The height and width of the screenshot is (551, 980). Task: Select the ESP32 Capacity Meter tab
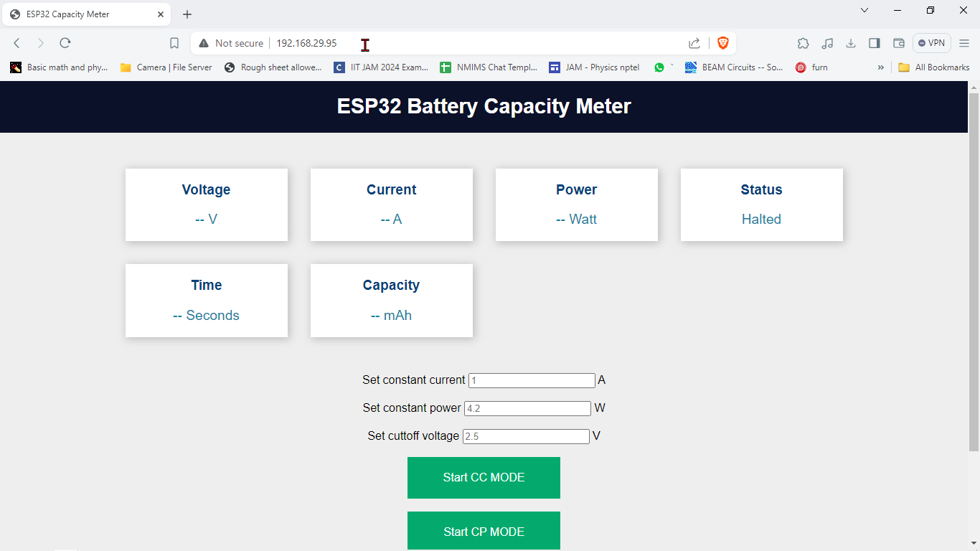[86, 14]
